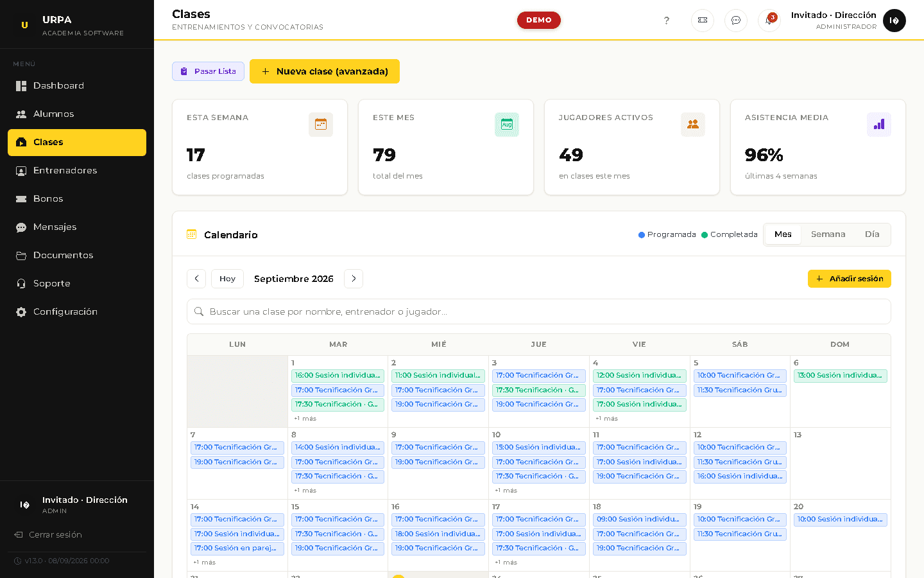The image size is (924, 578).
Task: Expand '+1 más' on September 10
Action: 506,491
